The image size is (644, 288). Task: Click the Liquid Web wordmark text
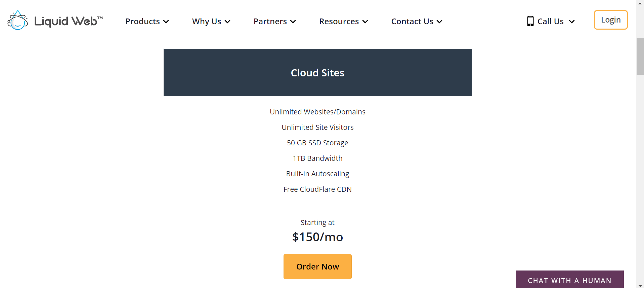[69, 21]
